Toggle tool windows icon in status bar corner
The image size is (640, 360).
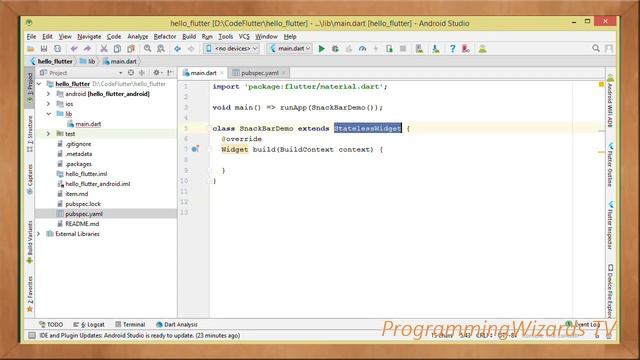pyautogui.click(x=31, y=336)
